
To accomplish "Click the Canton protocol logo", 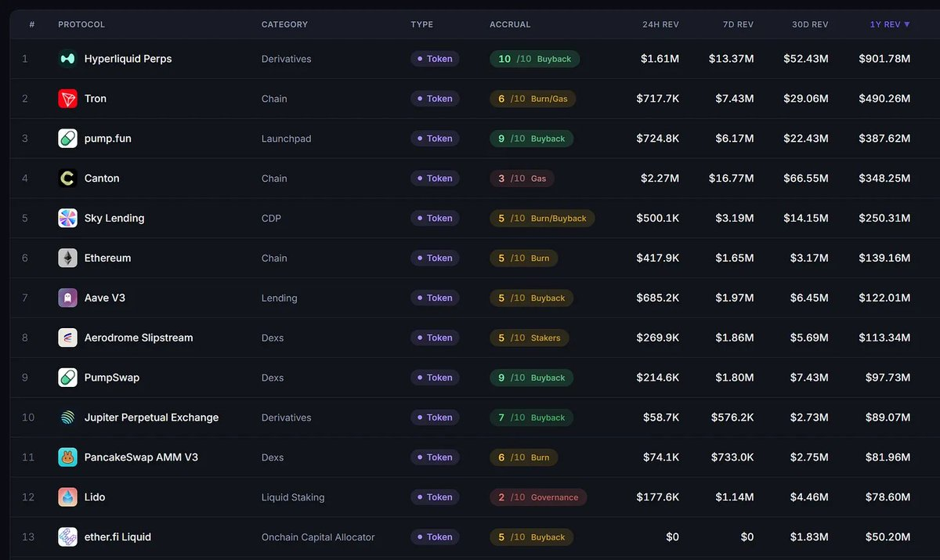I will click(67, 179).
